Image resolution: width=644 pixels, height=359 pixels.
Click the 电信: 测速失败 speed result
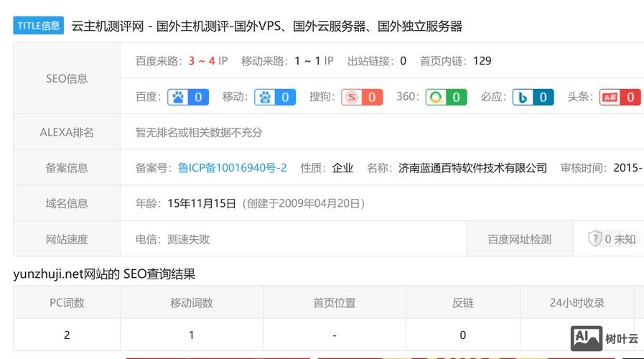[x=172, y=239]
